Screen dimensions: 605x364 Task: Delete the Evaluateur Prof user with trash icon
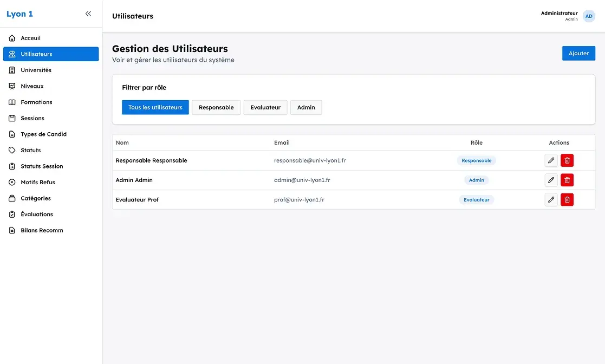coord(567,199)
